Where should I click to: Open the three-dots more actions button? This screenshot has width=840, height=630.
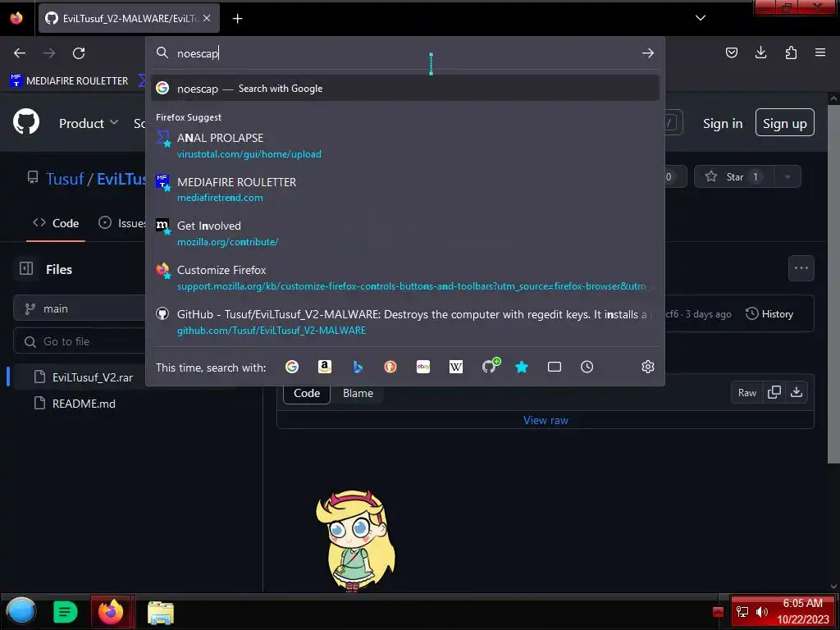click(801, 268)
